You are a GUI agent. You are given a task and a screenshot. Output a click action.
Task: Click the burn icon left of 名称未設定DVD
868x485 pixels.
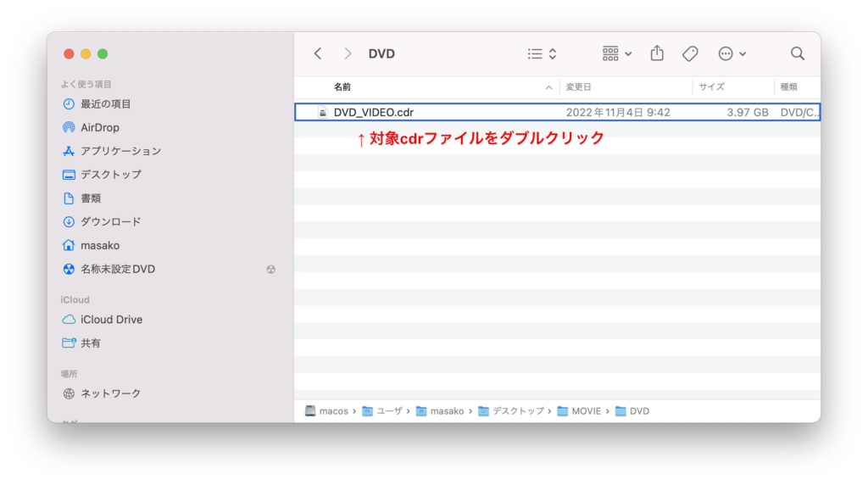[x=69, y=269]
